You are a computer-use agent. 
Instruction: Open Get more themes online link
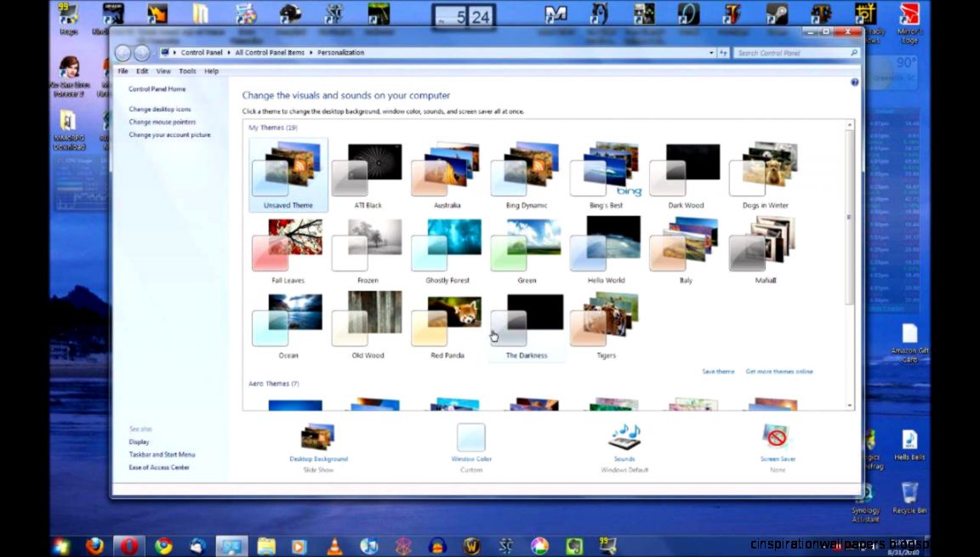778,372
